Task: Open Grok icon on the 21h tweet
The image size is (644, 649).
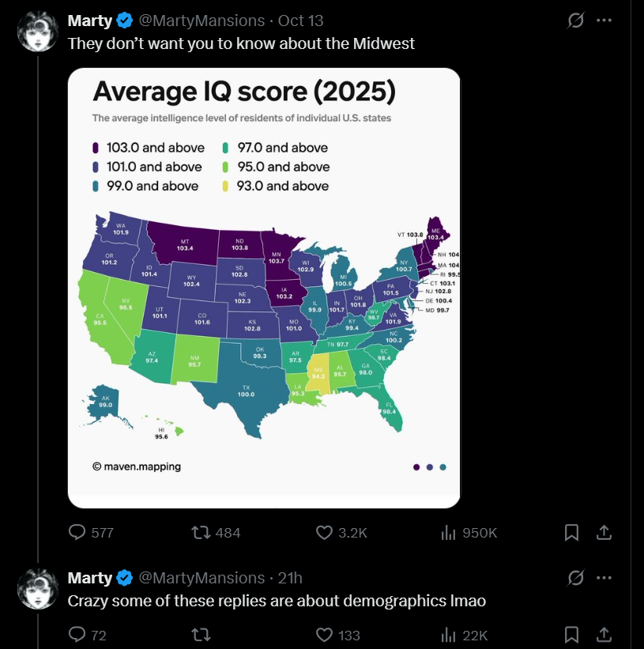Action: point(576,578)
